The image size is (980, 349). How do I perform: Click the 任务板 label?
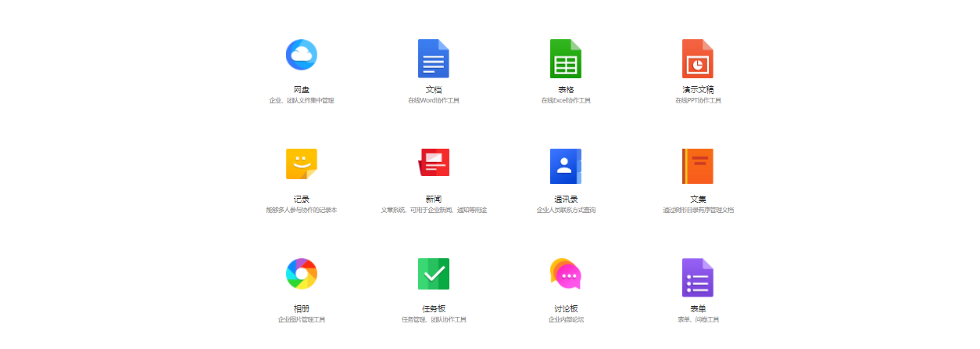tap(434, 309)
